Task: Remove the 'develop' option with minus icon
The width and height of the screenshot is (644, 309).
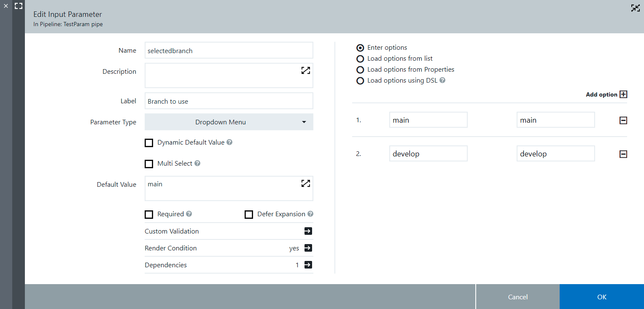Action: coord(623,154)
